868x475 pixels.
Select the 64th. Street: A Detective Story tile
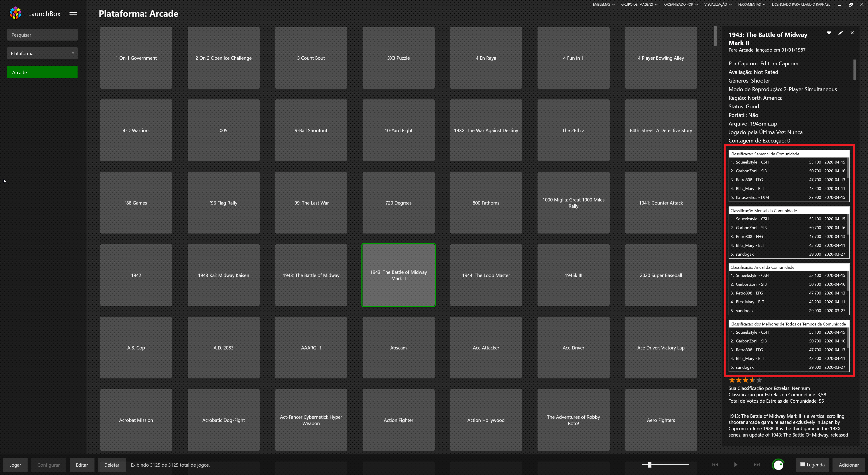point(661,130)
